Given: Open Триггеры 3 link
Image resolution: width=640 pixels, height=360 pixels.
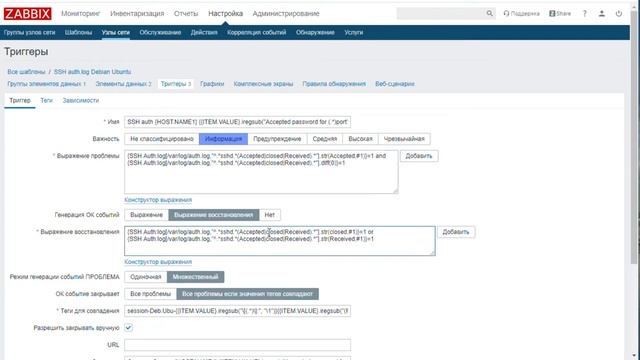Looking at the screenshot, I should [176, 84].
